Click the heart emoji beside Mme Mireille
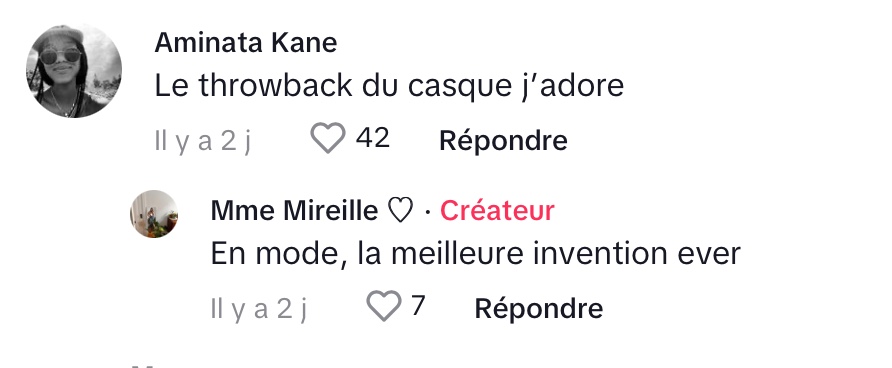 coord(400,211)
